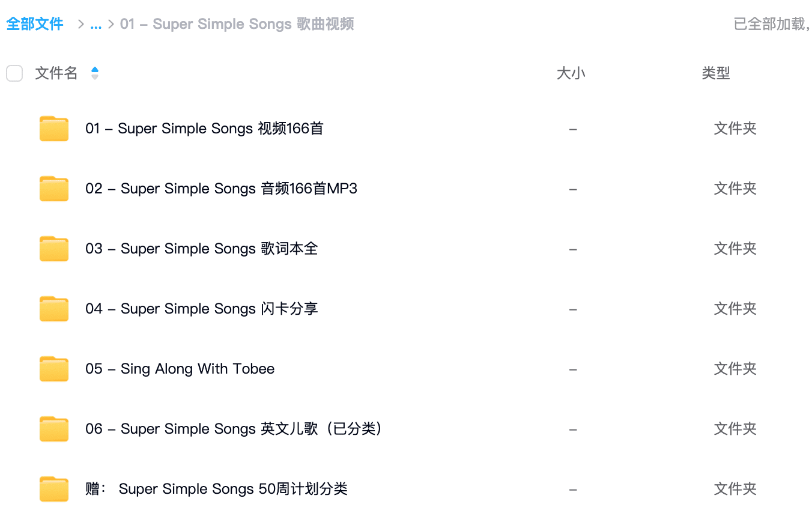Screen dimensions: 812x531
Task: Open '01 – Super Simple Songs 歌曲视频' breadcrumb
Action: (x=237, y=24)
